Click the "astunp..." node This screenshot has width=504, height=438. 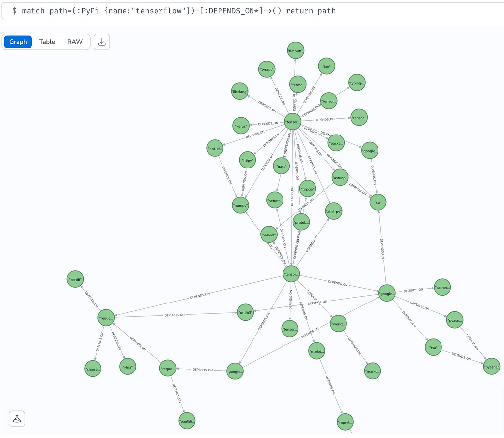point(340,177)
